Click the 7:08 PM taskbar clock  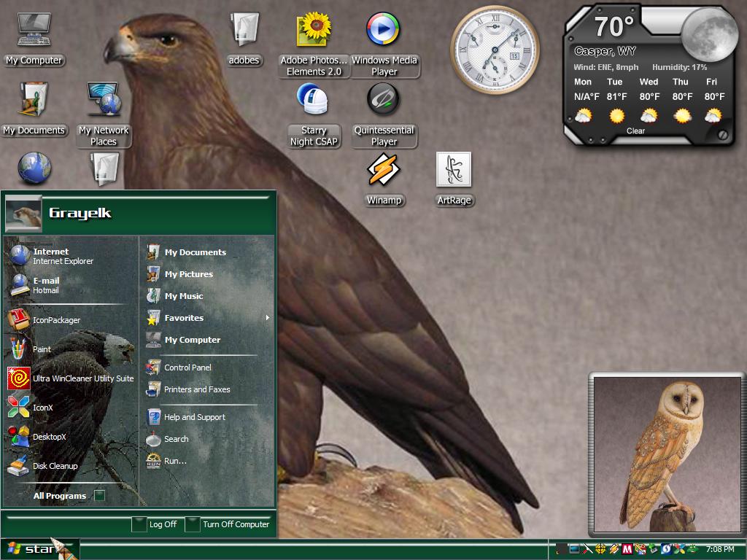(720, 549)
